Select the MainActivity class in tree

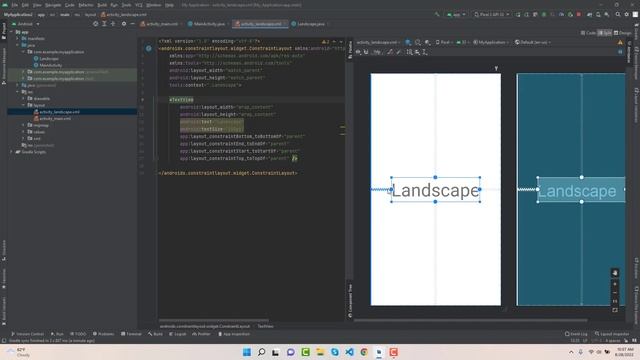pyautogui.click(x=48, y=65)
